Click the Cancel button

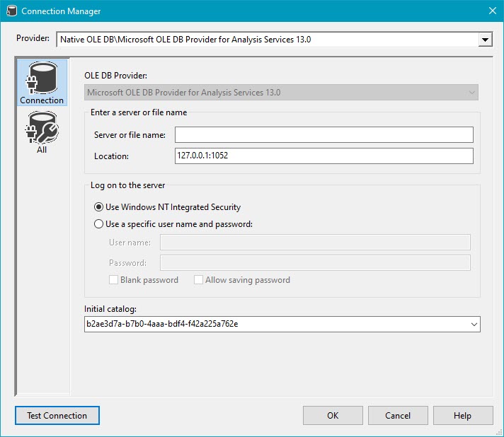pos(398,416)
